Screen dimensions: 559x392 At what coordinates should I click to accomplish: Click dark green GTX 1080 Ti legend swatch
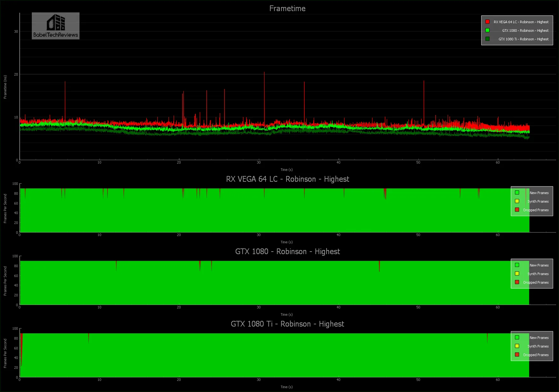coord(487,39)
